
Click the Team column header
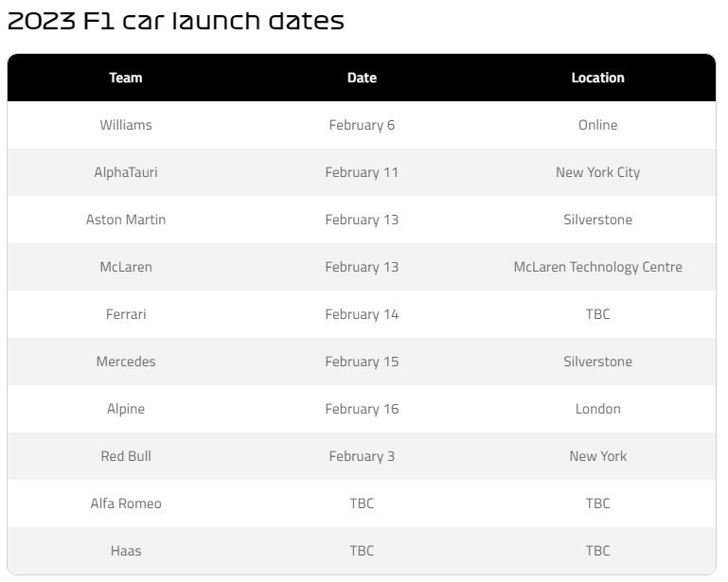pos(126,78)
